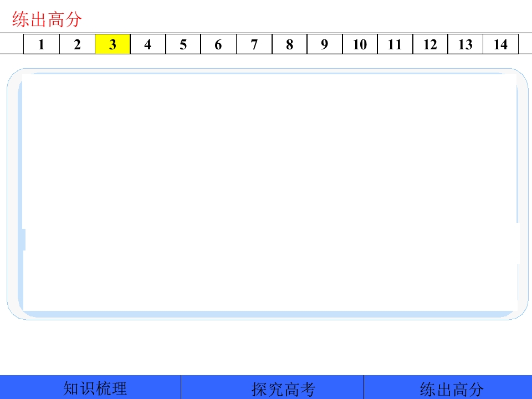Viewport: 532px width, 399px height.
Task: Select question 12 cell
Action: click(x=430, y=44)
